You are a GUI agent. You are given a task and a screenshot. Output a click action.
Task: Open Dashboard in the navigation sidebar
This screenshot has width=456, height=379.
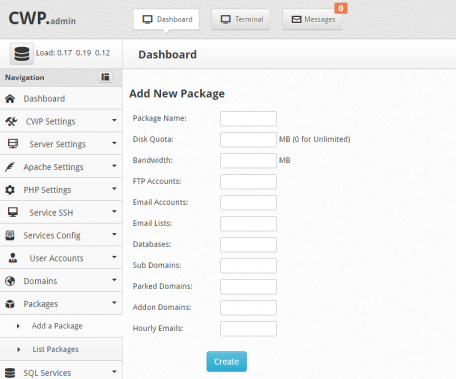[61, 99]
